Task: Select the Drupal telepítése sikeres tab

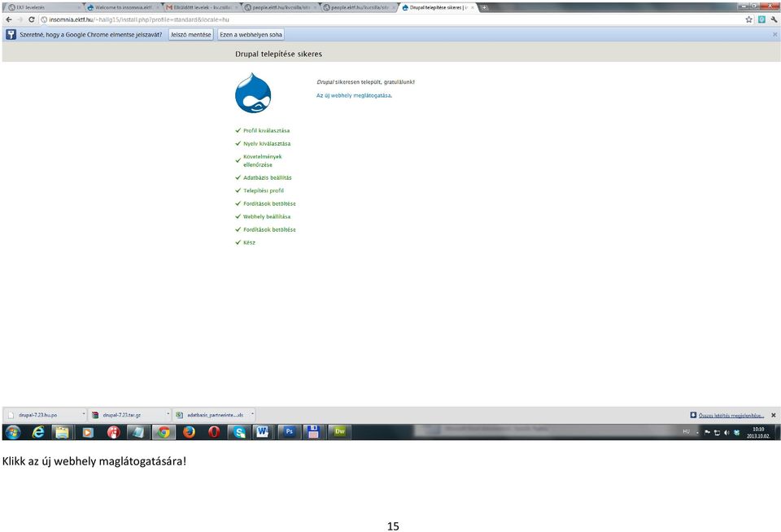Action: tap(438, 7)
